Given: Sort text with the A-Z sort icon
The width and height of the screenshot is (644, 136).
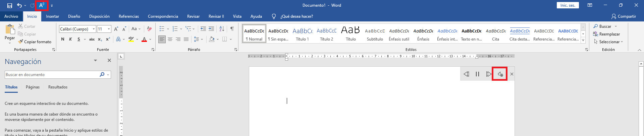Looking at the screenshot, I should (222, 29).
